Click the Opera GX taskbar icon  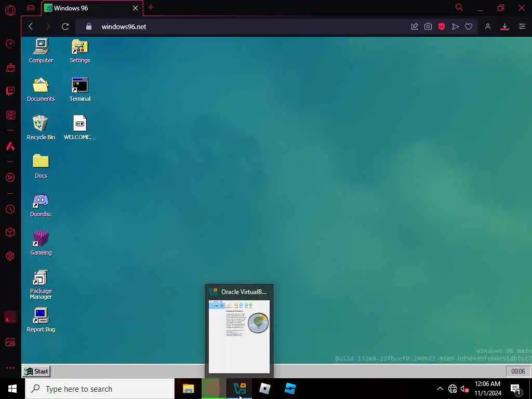click(214, 389)
